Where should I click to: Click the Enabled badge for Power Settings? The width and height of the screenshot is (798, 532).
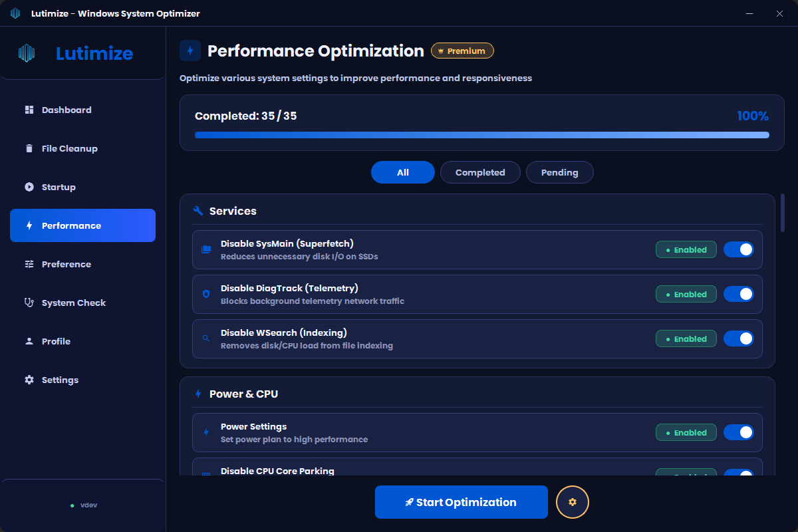point(686,432)
